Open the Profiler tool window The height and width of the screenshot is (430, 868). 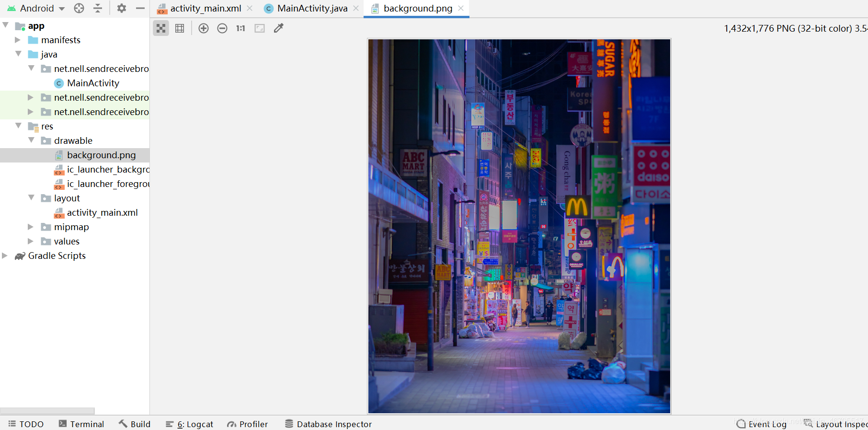(x=248, y=424)
